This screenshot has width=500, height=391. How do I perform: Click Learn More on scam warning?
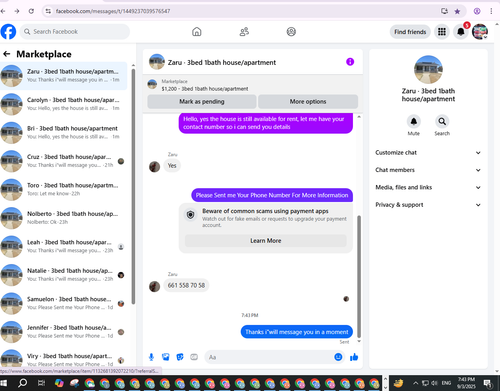[266, 241]
